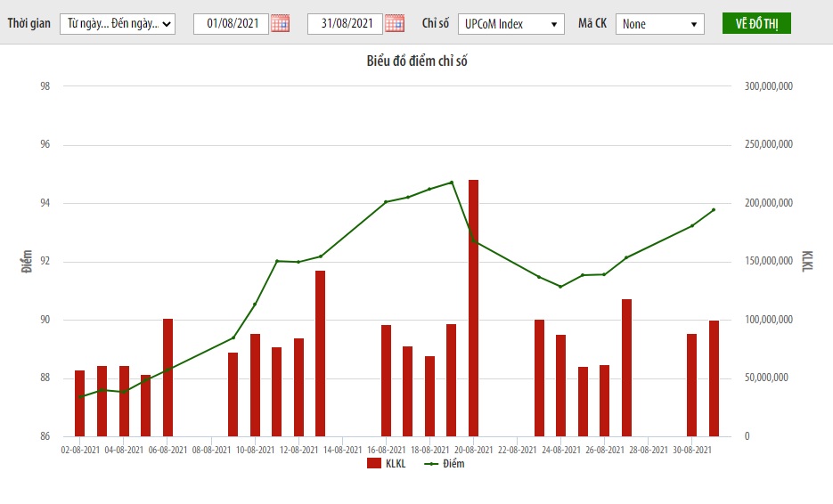Click the vertical 'Điểm' axis title
Image resolution: width=833 pixels, height=504 pixels.
(x=27, y=261)
